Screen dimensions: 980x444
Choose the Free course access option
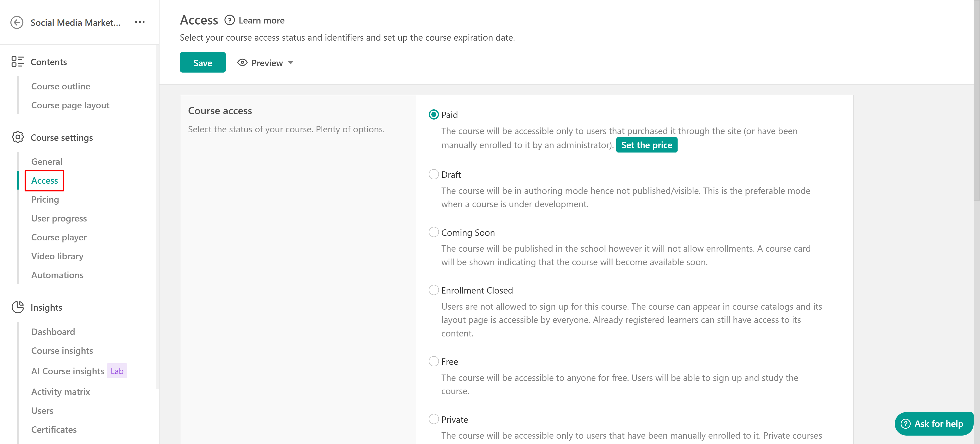[x=433, y=361]
